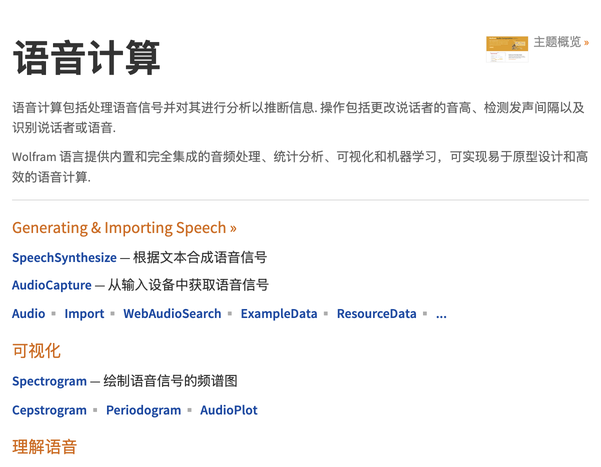
Task: Click the 可视化 section heading
Action: point(36,351)
